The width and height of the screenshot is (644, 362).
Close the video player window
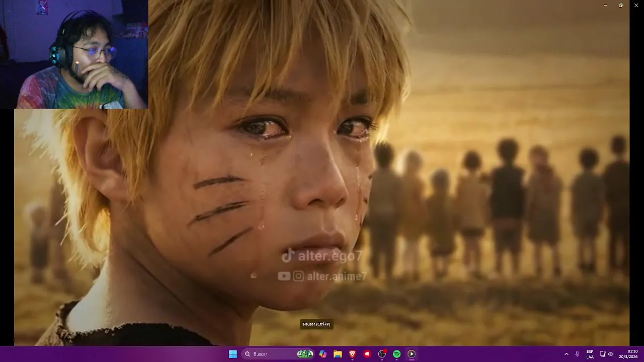pos(636,5)
